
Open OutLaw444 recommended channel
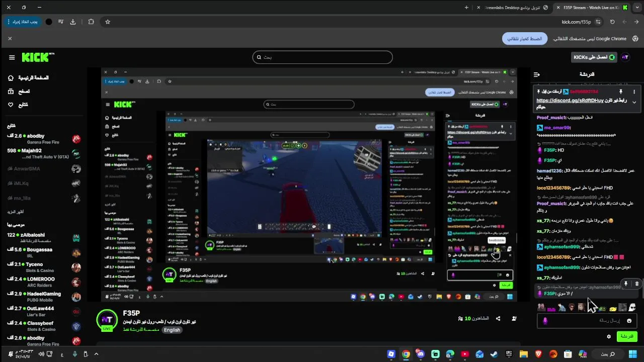(43, 311)
